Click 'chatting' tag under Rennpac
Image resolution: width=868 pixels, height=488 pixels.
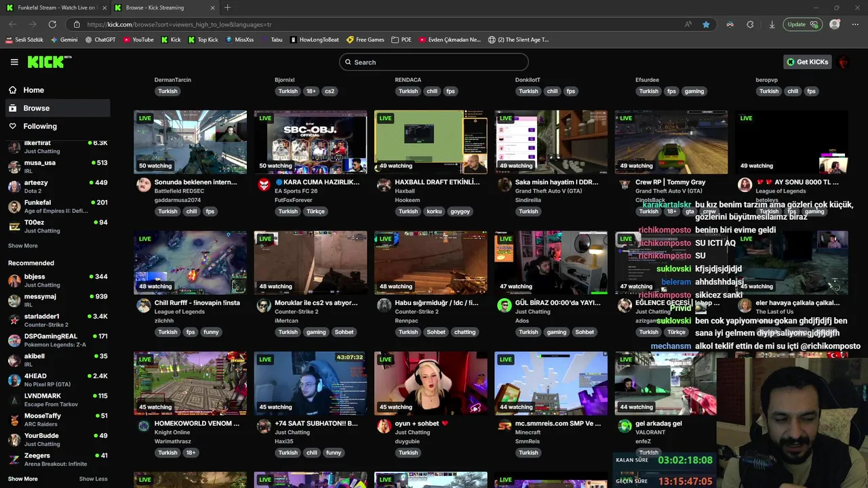click(465, 332)
